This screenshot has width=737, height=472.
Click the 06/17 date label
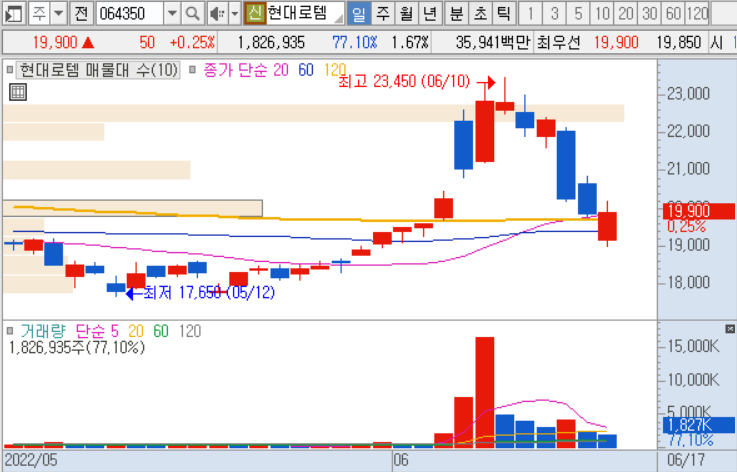[x=686, y=460]
